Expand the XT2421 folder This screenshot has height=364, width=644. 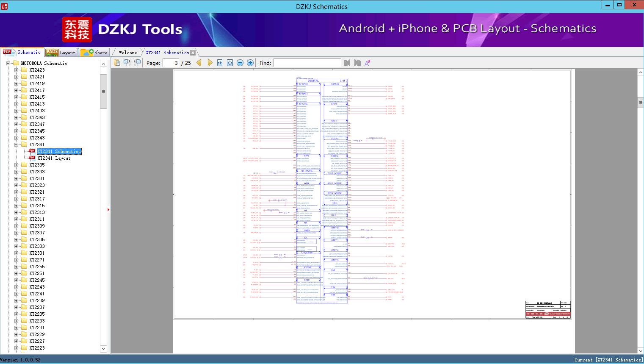[16, 77]
